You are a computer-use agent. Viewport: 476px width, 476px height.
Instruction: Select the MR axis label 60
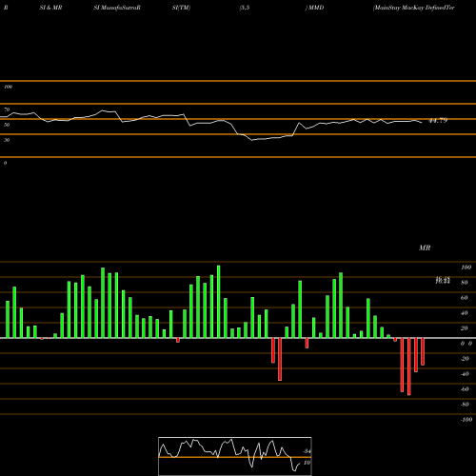pos(464,298)
